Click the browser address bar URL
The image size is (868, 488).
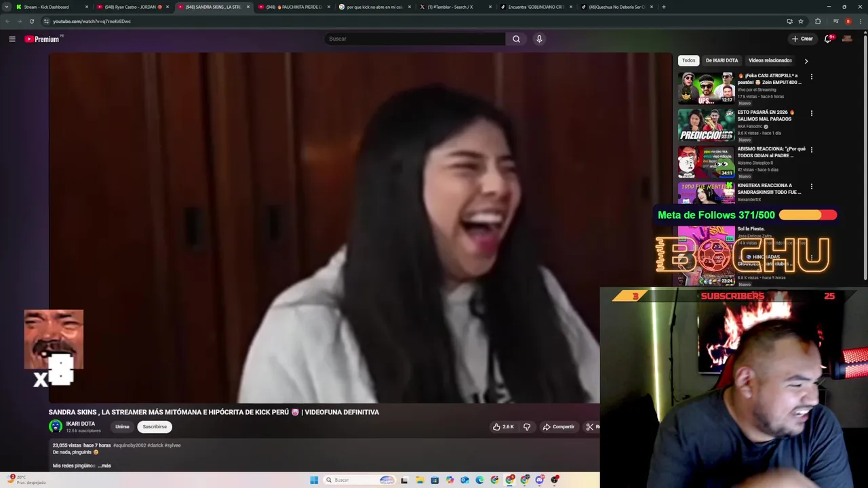pos(92,21)
